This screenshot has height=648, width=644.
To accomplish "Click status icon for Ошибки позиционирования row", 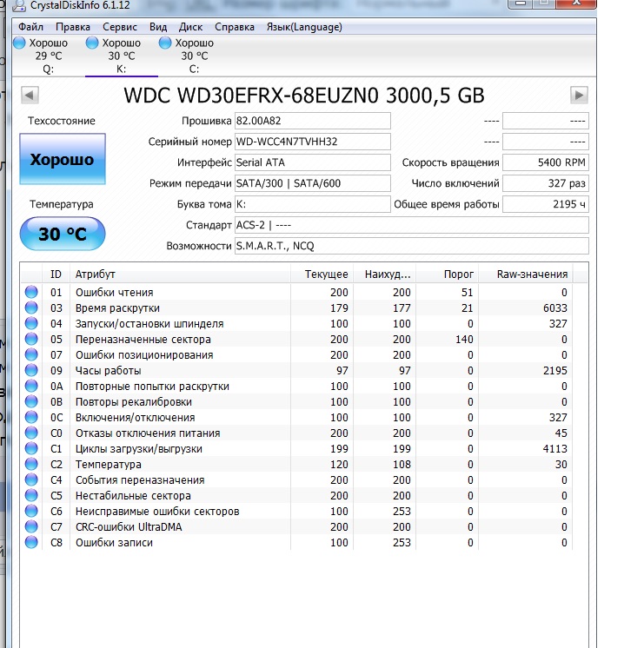I will pyautogui.click(x=31, y=355).
